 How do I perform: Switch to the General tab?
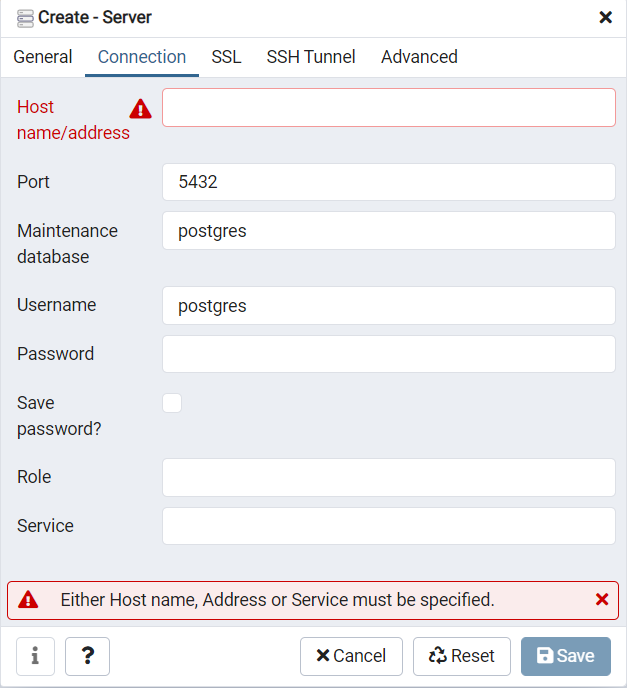[x=43, y=57]
